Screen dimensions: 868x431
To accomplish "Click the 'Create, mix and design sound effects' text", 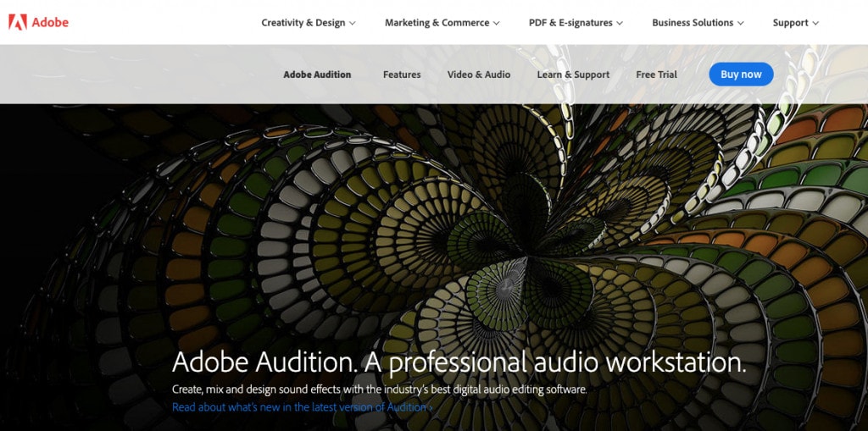I will coord(379,390).
